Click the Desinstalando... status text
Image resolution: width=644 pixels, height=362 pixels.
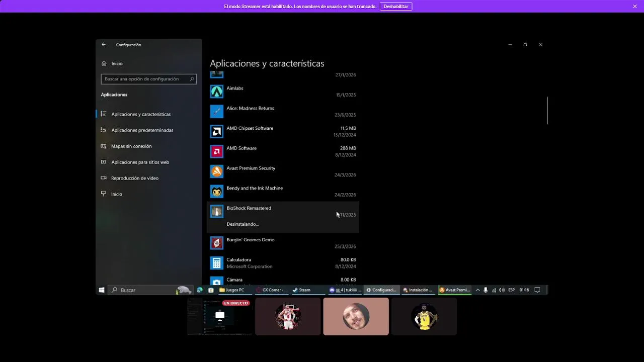243,224
